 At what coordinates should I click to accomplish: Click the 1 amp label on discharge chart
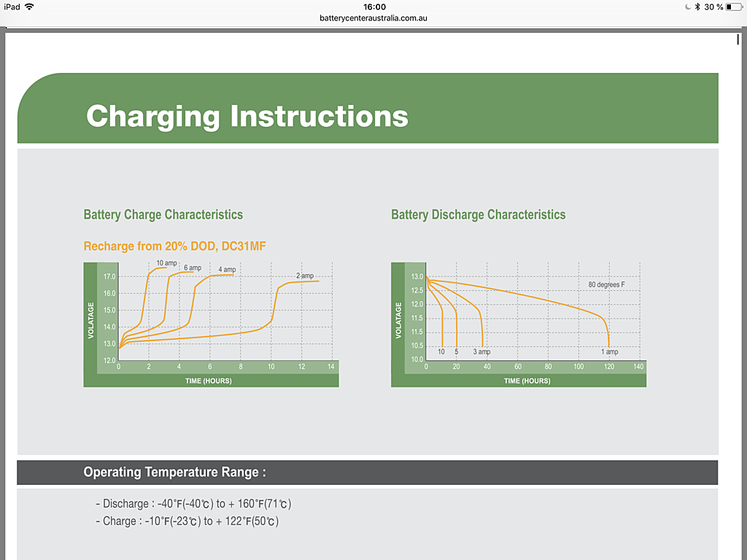coord(610,352)
